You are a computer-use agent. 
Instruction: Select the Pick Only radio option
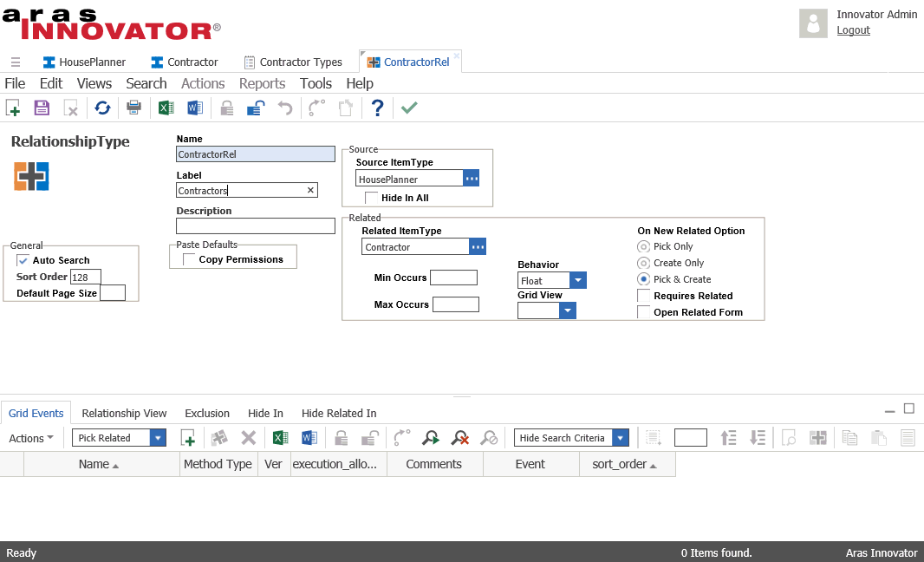point(643,246)
